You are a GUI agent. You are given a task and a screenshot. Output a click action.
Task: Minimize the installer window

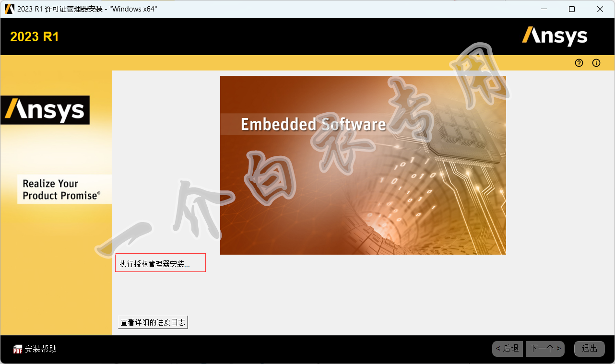(x=544, y=9)
